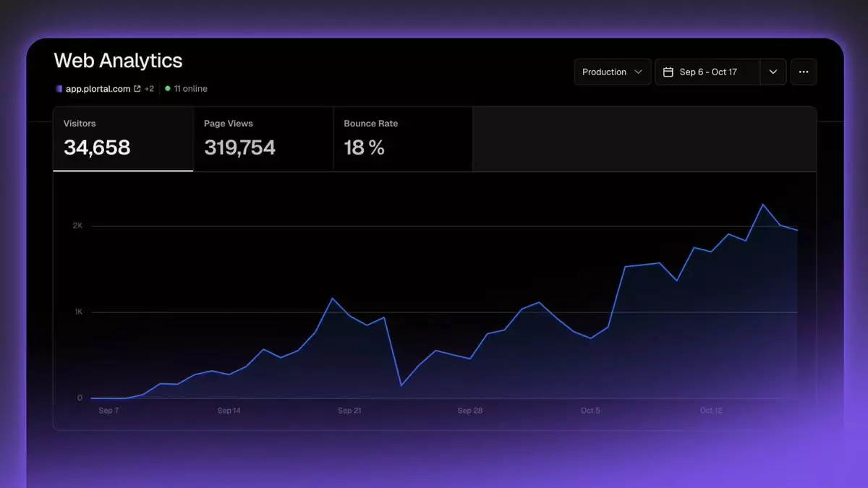This screenshot has width=868, height=488.
Task: Click the Web Analytics page title
Action: 118,60
